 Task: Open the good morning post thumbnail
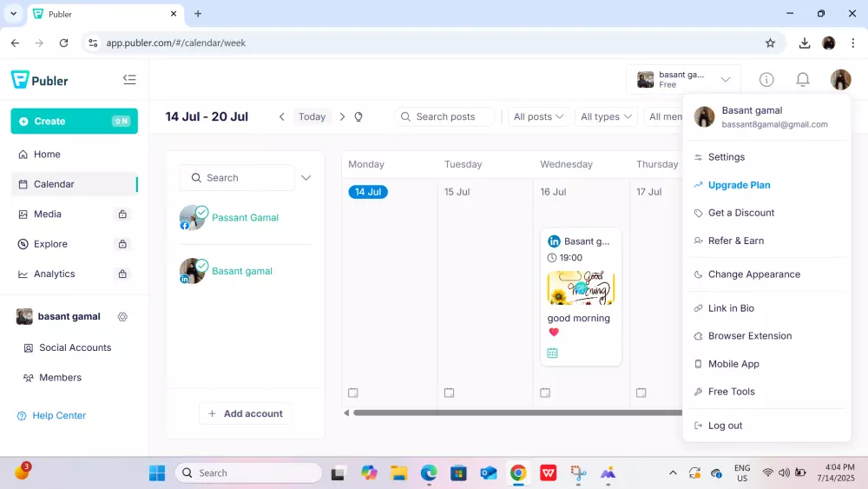click(x=581, y=288)
